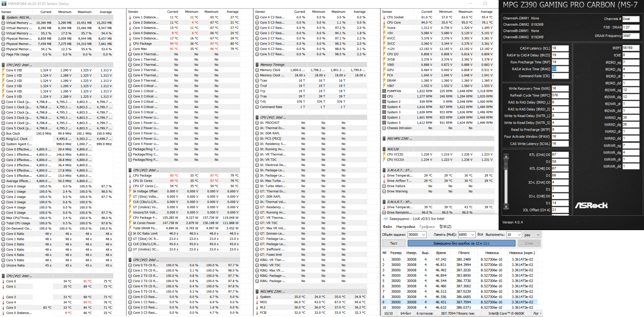This screenshot has width=644, height=317.
Task: Click lightning icon next to CPU VCCIO
Action: 384,154
